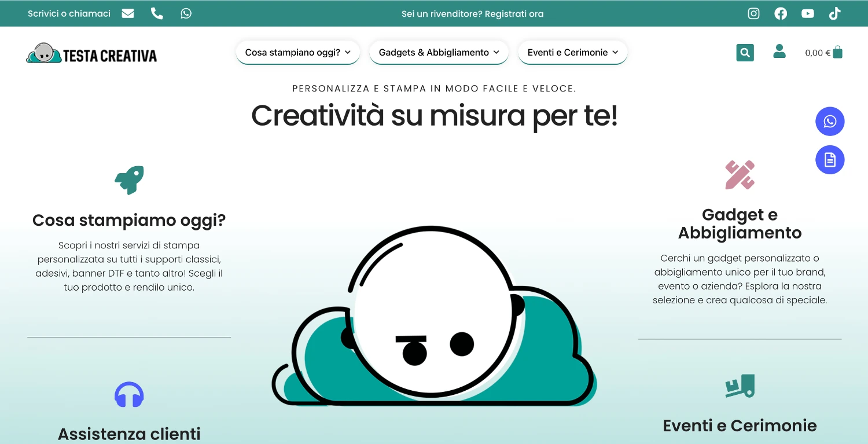Screen dimensions: 868x444
Task: Click the Testa Creativa logo
Action: [91, 54]
